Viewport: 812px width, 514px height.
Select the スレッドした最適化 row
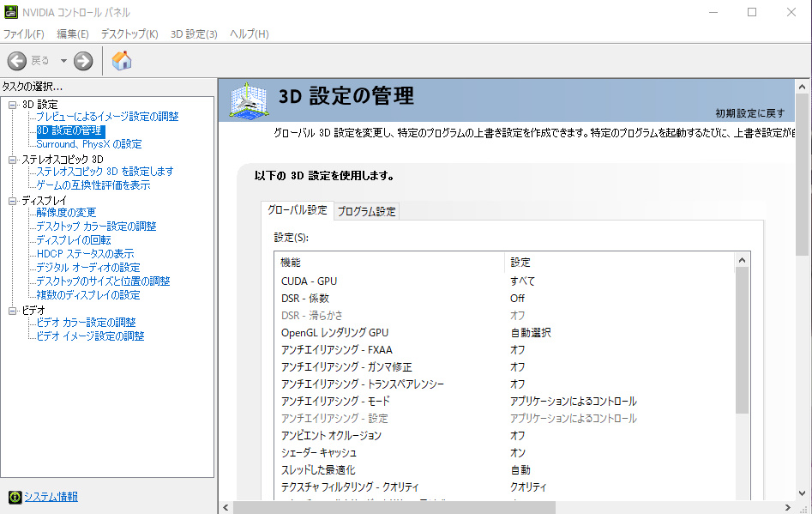pos(504,470)
